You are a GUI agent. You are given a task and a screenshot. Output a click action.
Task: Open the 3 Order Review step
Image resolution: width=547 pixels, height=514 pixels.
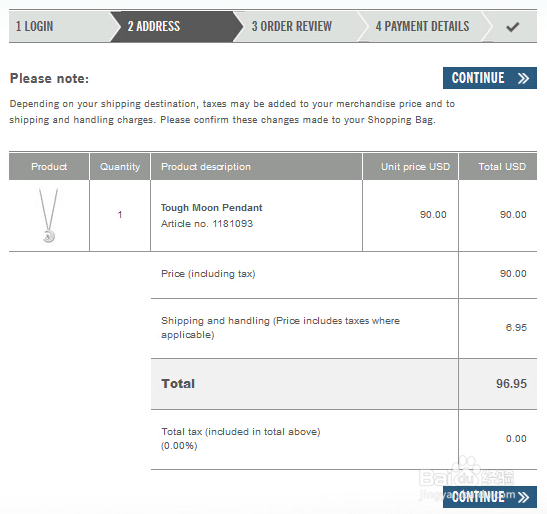[x=292, y=27]
